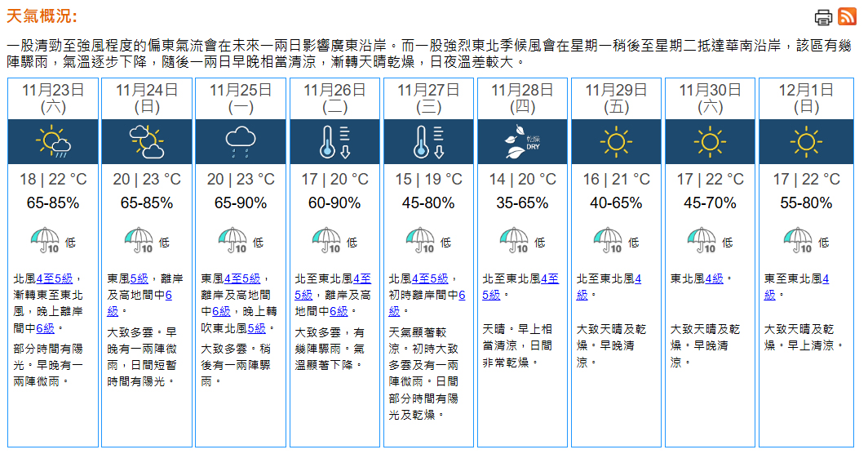
Task: Open the 4級 wind link for 11月30日
Action: click(x=714, y=279)
